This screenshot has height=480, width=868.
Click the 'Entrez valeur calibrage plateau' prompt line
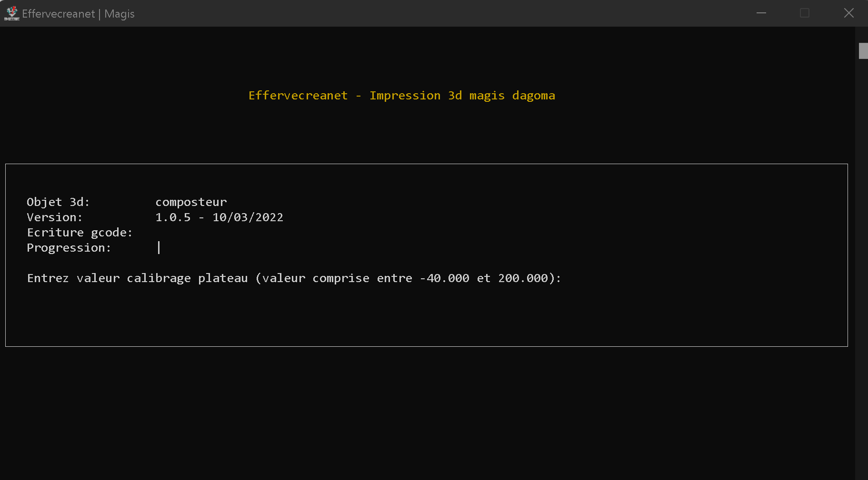click(x=294, y=278)
